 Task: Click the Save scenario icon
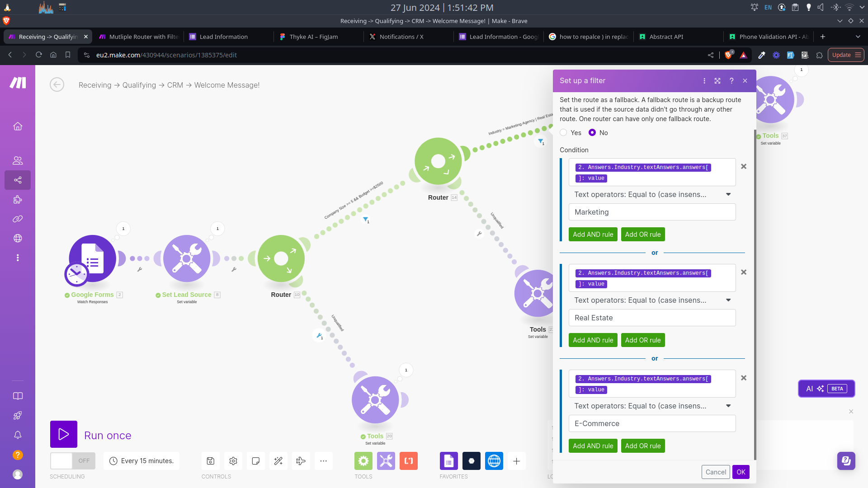tap(211, 461)
